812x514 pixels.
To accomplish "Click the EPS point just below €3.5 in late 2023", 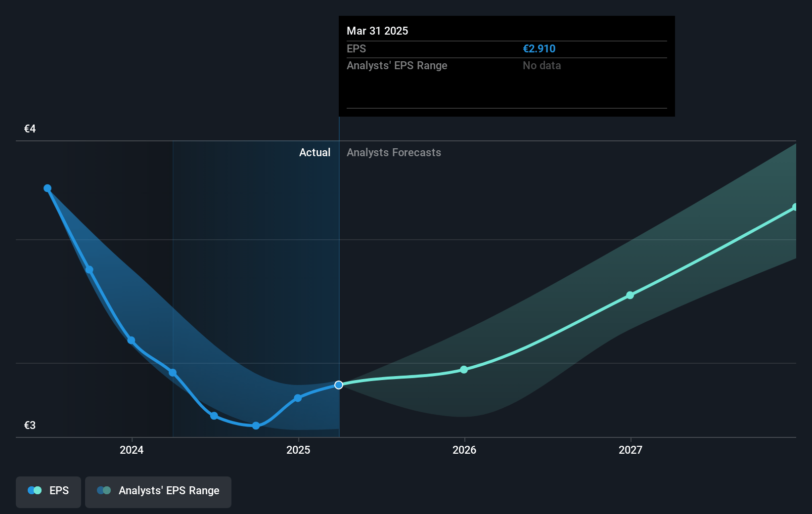I will pyautogui.click(x=90, y=270).
